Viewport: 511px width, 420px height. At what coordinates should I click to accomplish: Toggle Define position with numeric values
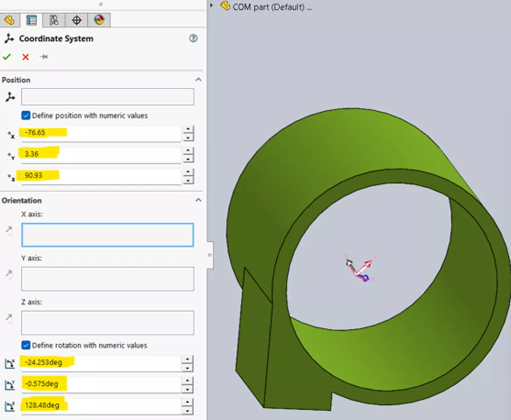26,116
